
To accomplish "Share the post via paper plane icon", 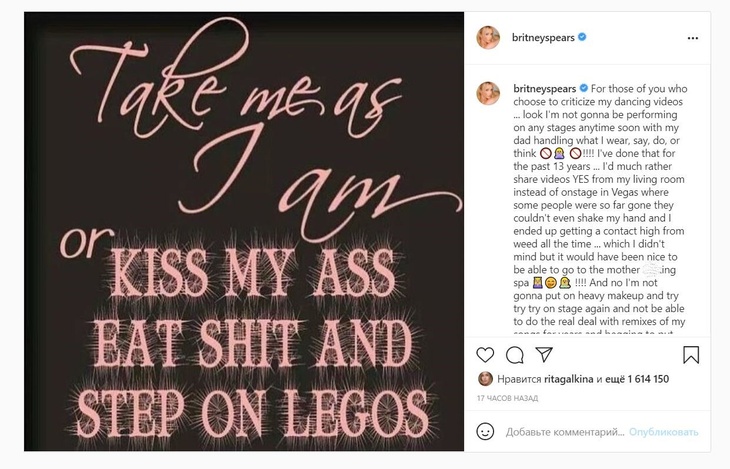I will pos(545,354).
